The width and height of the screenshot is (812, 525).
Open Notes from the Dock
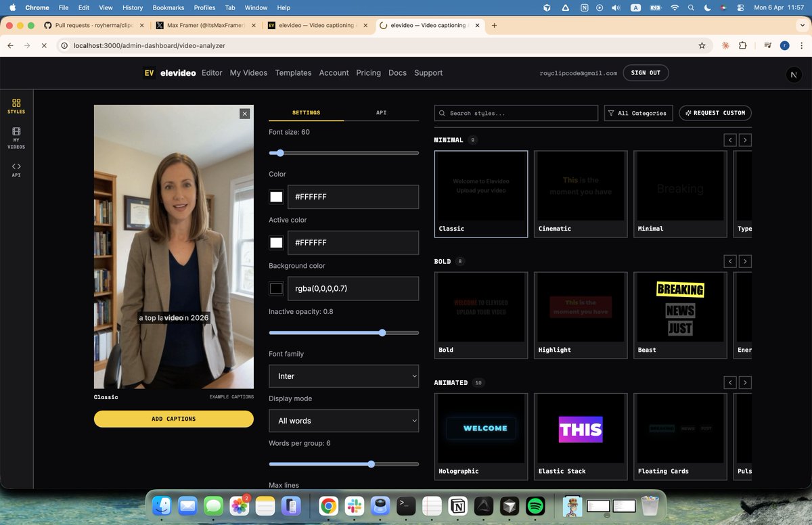265,505
